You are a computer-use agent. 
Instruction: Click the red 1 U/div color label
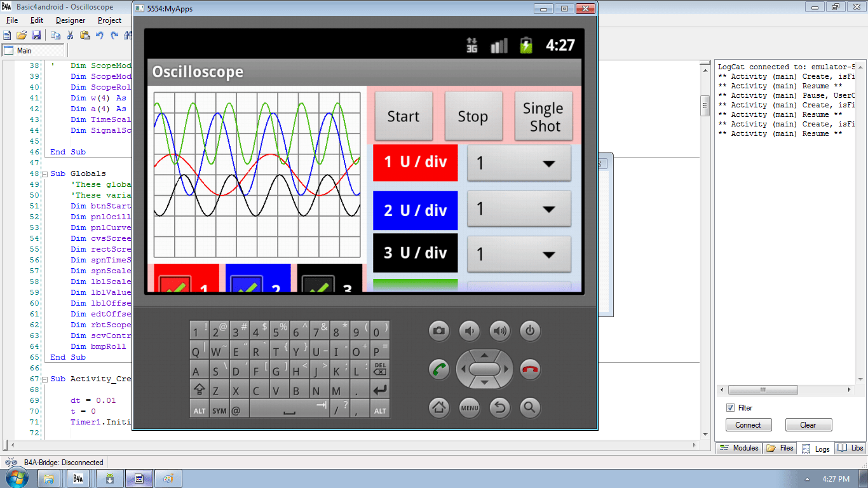click(415, 163)
